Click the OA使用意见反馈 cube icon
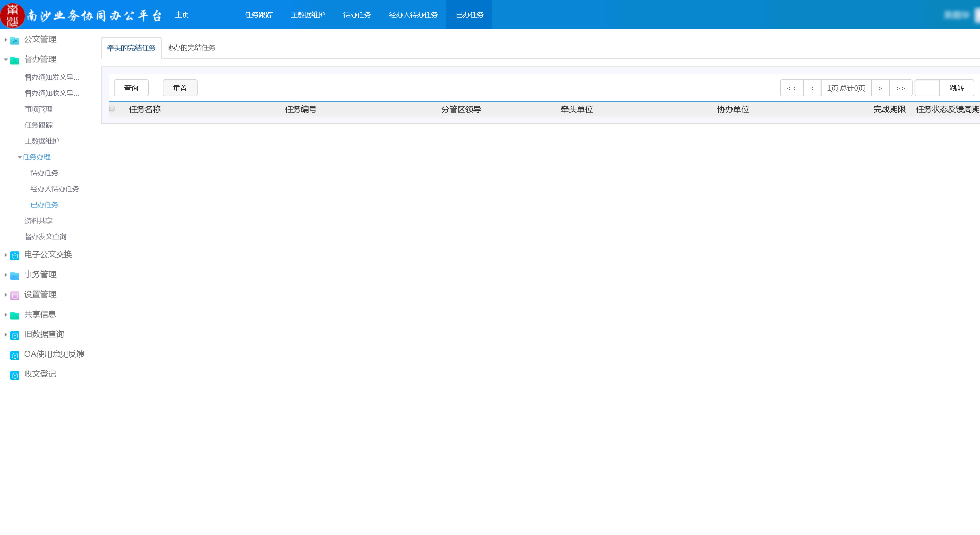The height and width of the screenshot is (535, 980). [x=15, y=355]
